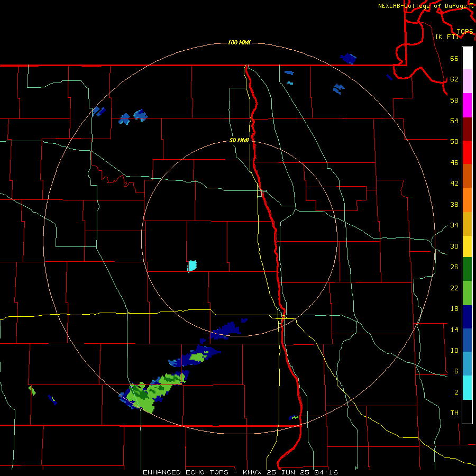The width and height of the screenshot is (476, 476).
Task: Click the 100 NMI range ring label
Action: [x=239, y=42]
